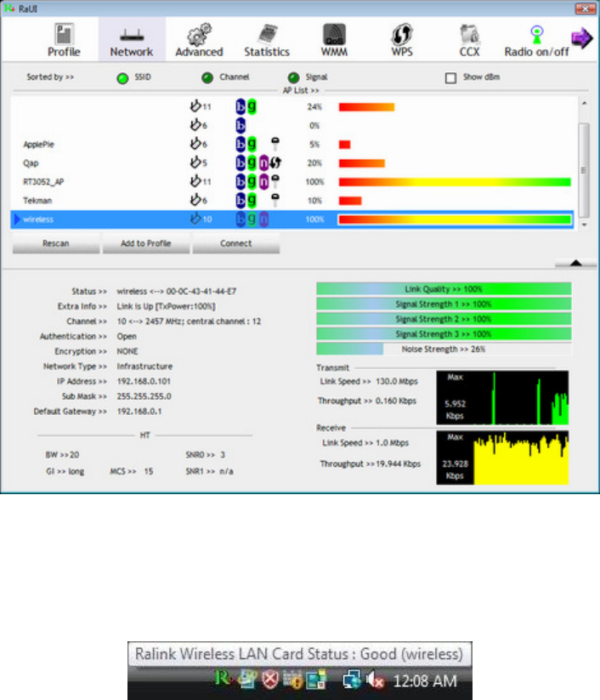The height and width of the screenshot is (700, 600).
Task: Click the red shield security tray icon
Action: pos(269,680)
